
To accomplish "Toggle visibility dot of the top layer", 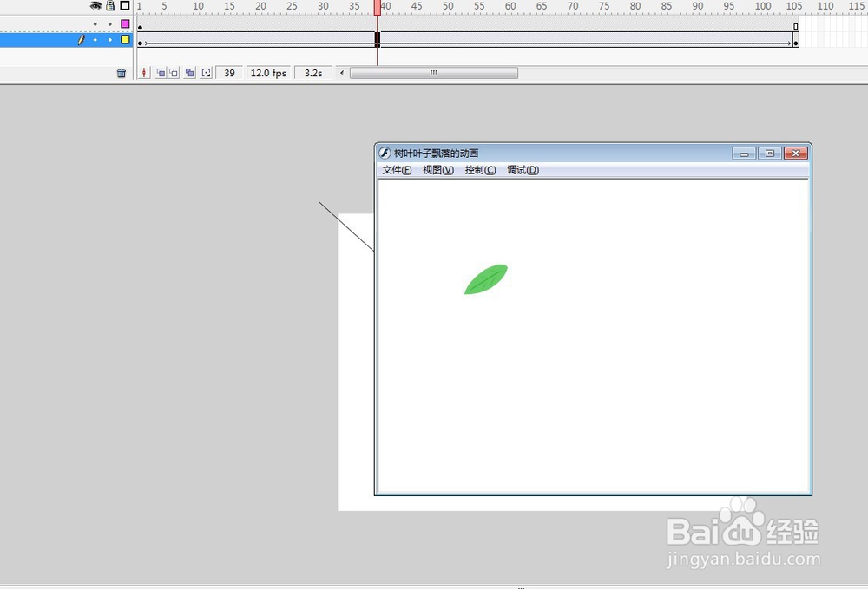I will pyautogui.click(x=95, y=23).
